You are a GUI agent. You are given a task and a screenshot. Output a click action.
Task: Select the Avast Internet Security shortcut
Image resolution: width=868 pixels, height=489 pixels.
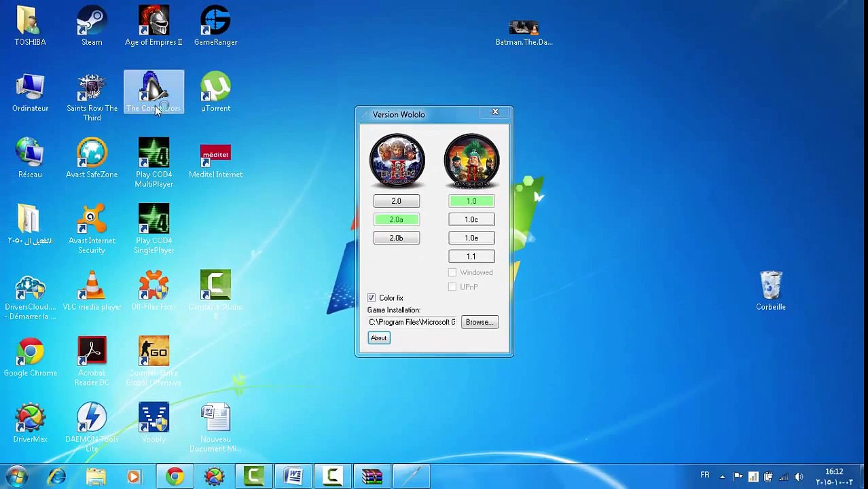pyautogui.click(x=92, y=230)
